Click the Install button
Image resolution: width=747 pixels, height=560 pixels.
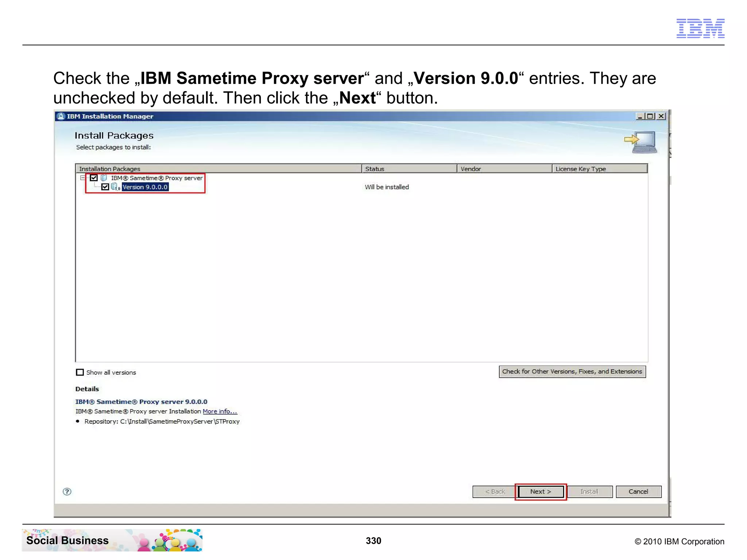(x=589, y=492)
